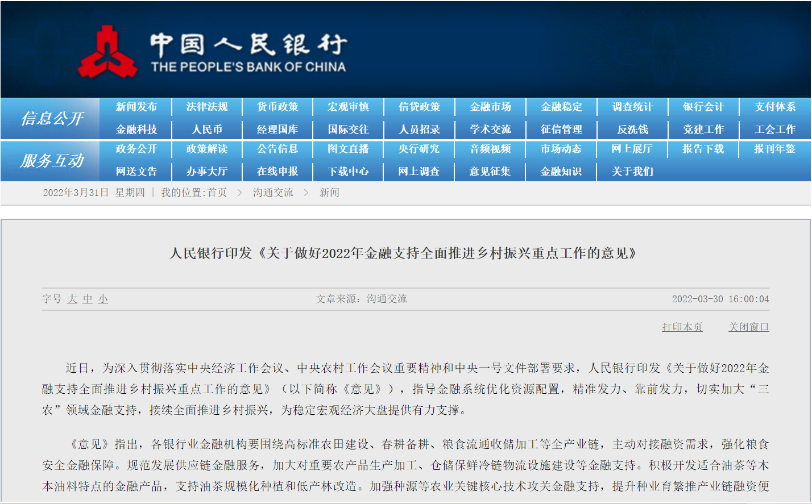
Task: Select 音频视频 menu entry
Action: pyautogui.click(x=490, y=149)
